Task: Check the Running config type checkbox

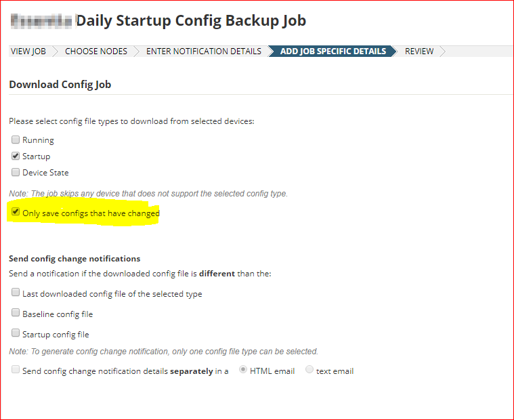Action: point(16,140)
